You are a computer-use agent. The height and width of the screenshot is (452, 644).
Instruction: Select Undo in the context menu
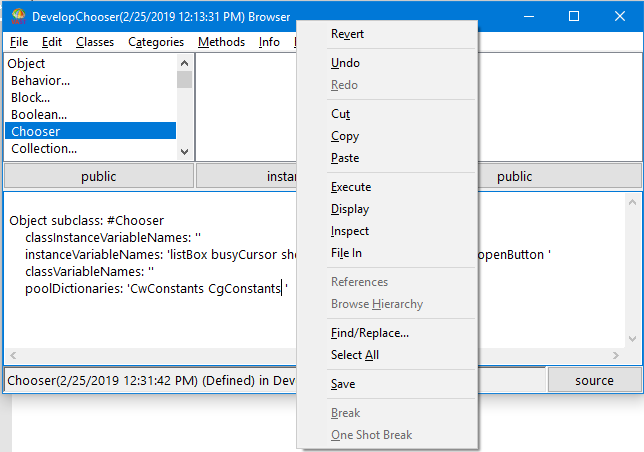(345, 63)
